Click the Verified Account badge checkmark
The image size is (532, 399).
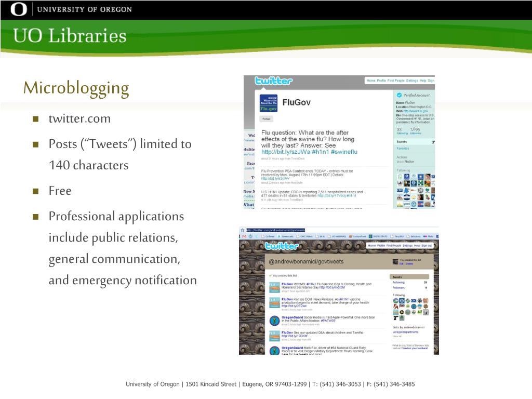399,95
